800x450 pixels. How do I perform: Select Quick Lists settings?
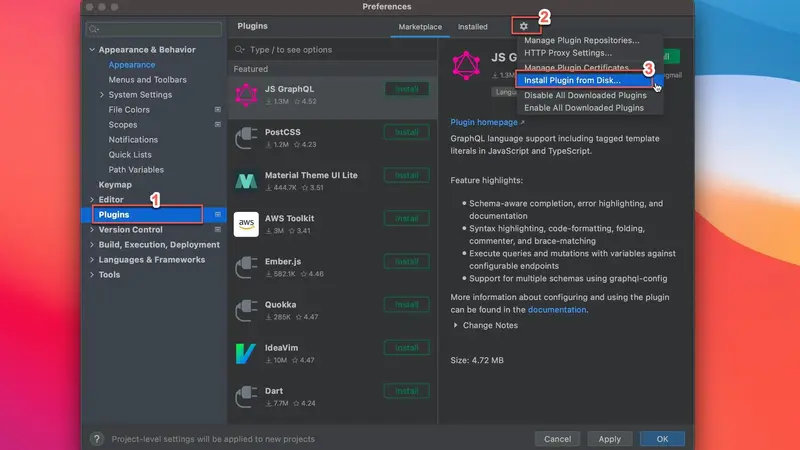pos(130,155)
